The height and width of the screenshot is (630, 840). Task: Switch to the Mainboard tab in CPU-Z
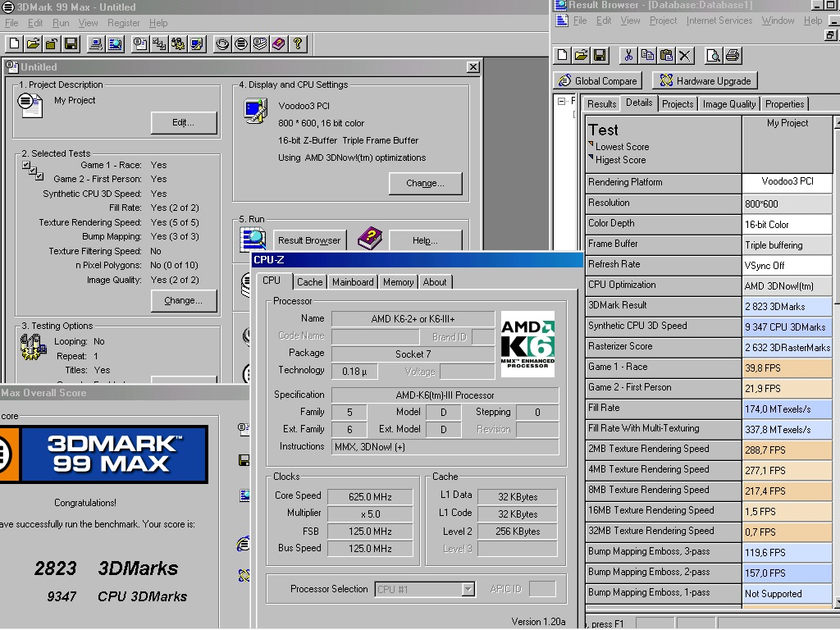tap(353, 282)
